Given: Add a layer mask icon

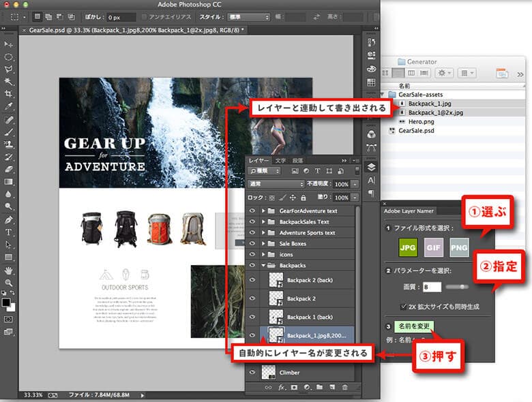Looking at the screenshot, I should (x=294, y=387).
